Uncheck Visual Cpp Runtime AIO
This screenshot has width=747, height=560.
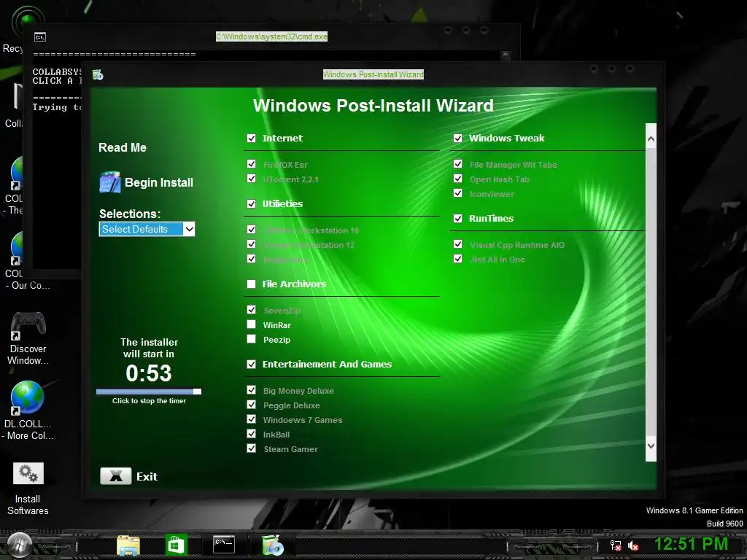(x=458, y=244)
